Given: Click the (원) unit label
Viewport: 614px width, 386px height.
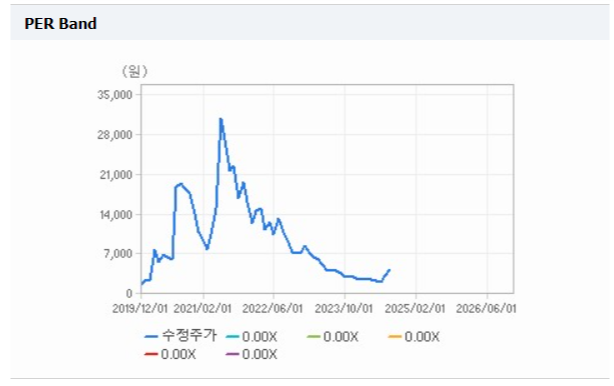Looking at the screenshot, I should pyautogui.click(x=135, y=71).
